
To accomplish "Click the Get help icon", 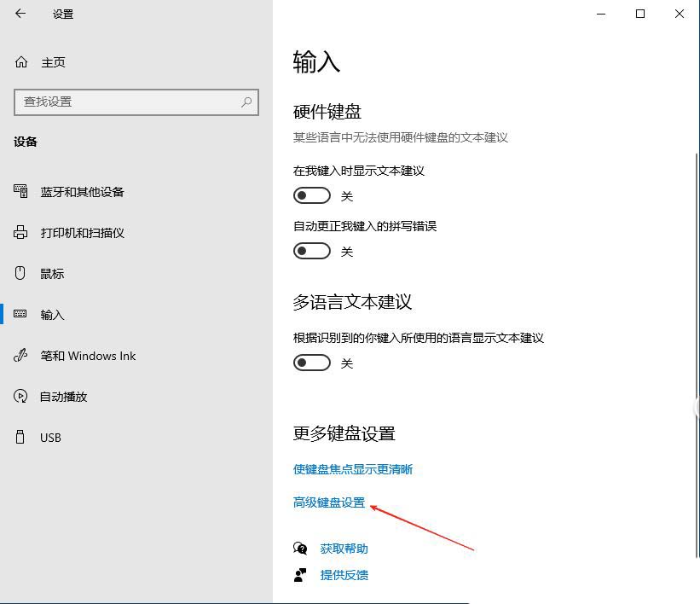I will pyautogui.click(x=300, y=549).
